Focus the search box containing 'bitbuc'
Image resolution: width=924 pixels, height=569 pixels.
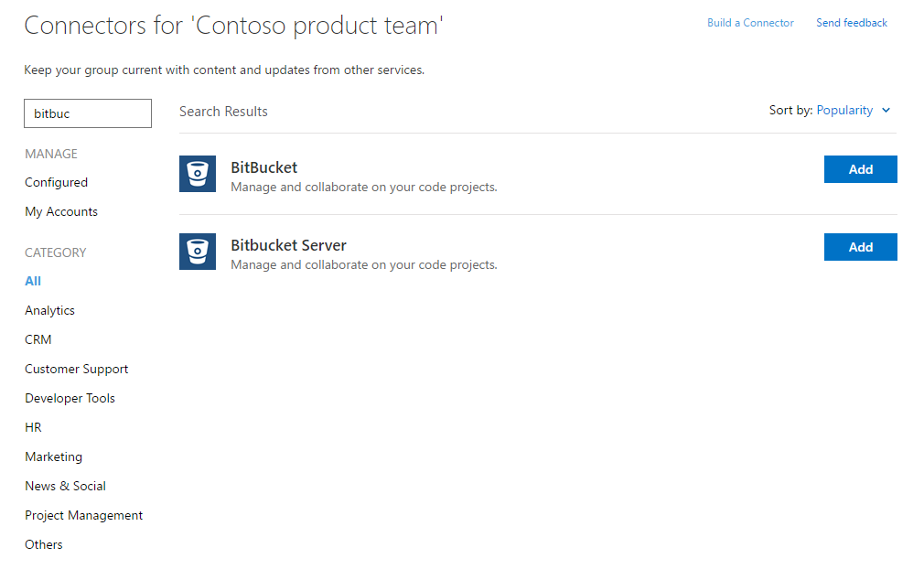pos(88,113)
